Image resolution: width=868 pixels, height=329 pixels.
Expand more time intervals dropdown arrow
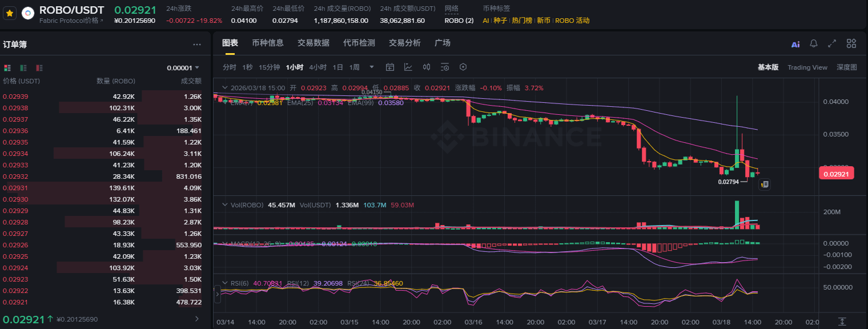(372, 67)
